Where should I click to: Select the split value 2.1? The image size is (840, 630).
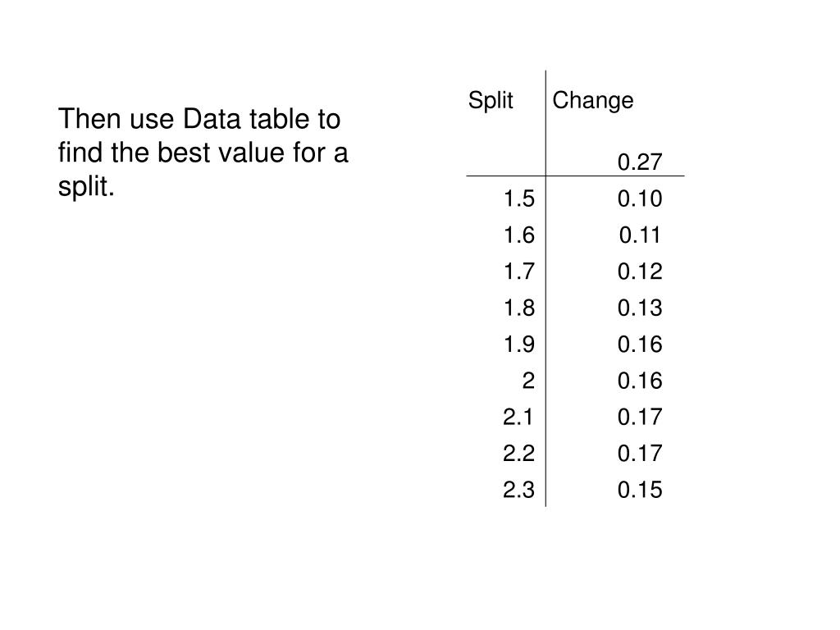point(518,417)
